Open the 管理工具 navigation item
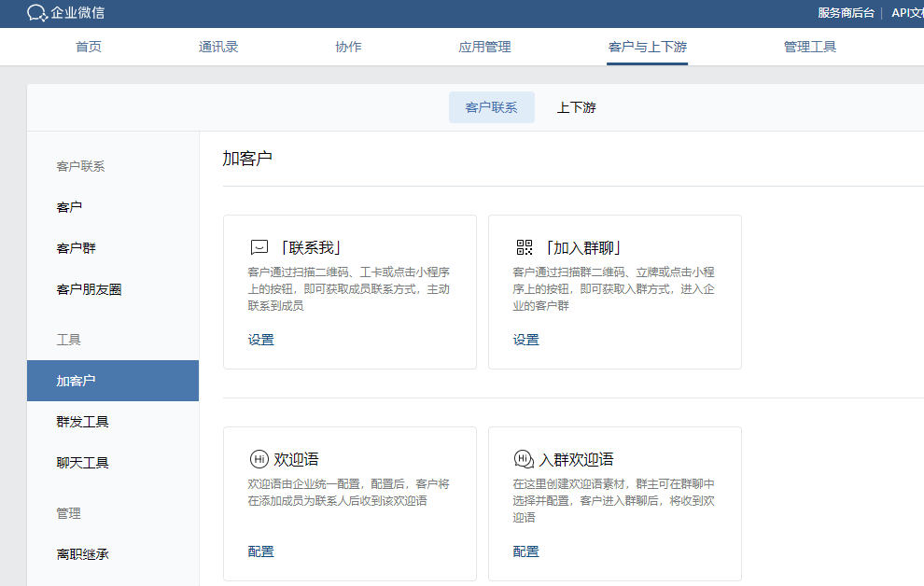The image size is (924, 586). (810, 45)
